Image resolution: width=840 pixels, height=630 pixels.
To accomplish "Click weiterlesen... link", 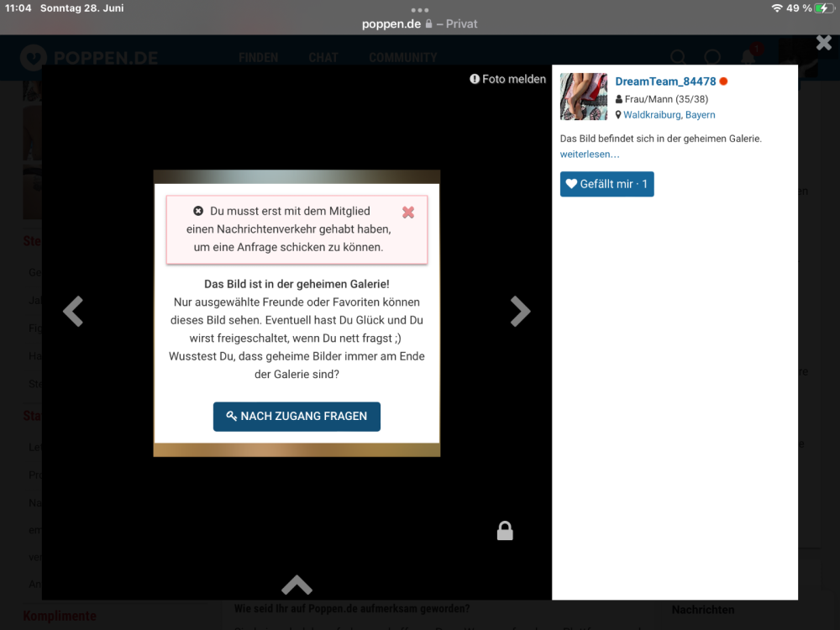I will [x=590, y=155].
